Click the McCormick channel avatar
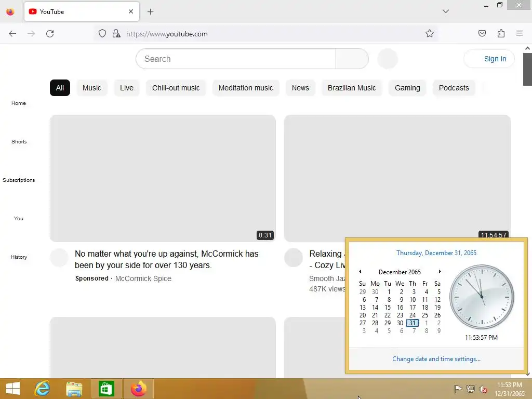Screen dimensions: 532x399 pos(59,258)
